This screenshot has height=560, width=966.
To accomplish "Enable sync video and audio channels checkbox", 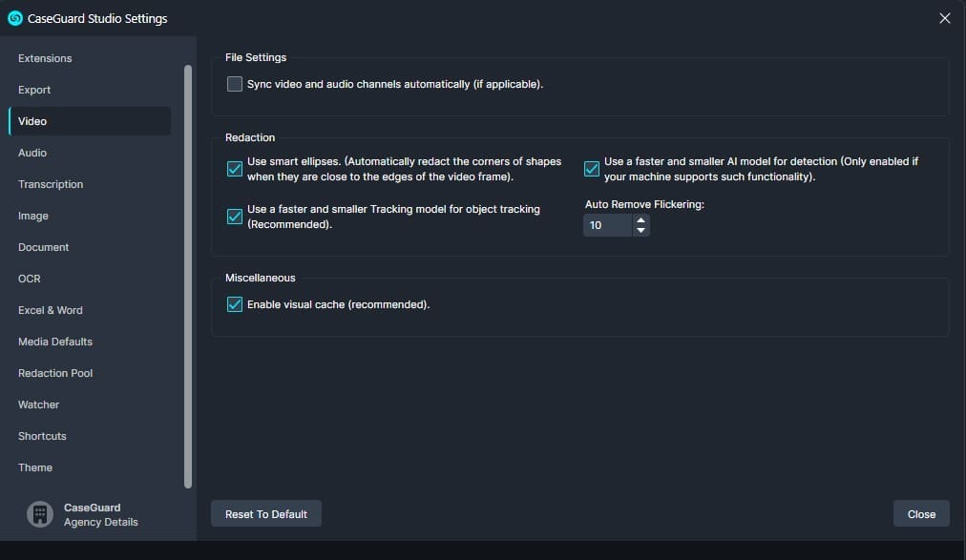I will coord(235,84).
